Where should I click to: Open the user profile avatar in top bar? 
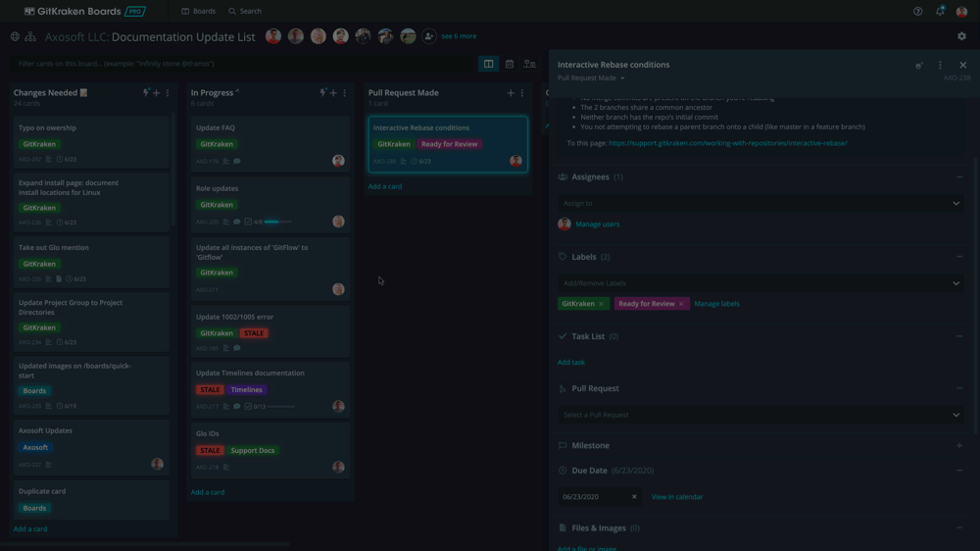pyautogui.click(x=962, y=11)
